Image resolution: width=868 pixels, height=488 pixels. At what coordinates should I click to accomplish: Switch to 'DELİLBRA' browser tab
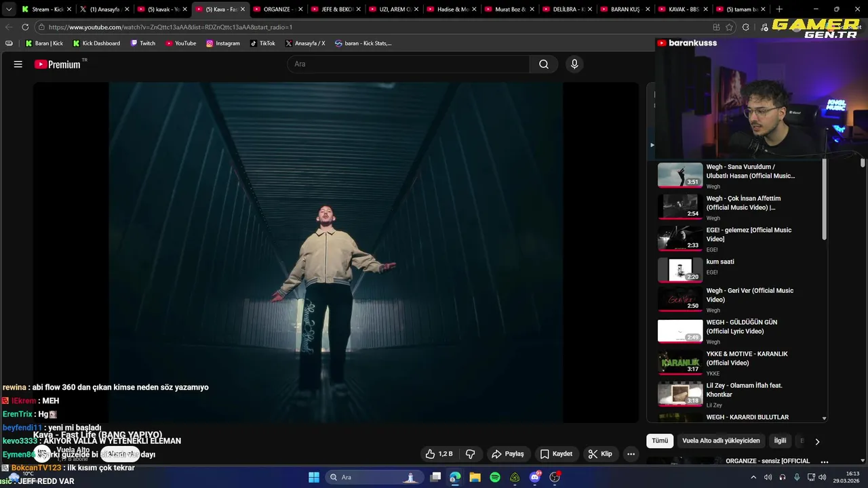568,9
